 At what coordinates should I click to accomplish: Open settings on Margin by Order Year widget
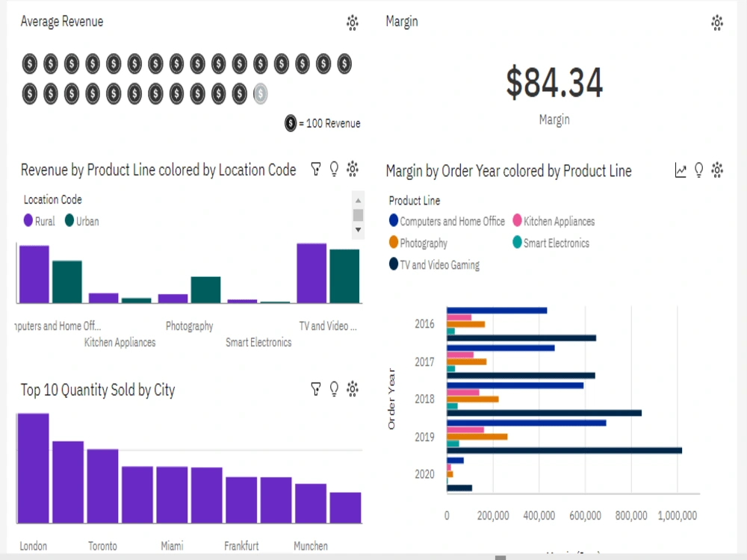click(x=717, y=170)
